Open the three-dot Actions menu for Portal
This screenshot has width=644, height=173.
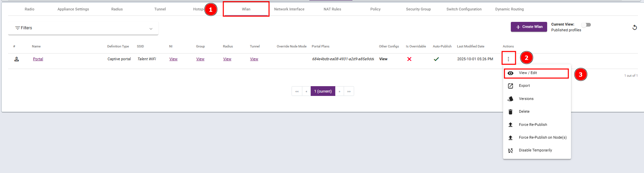(508, 59)
